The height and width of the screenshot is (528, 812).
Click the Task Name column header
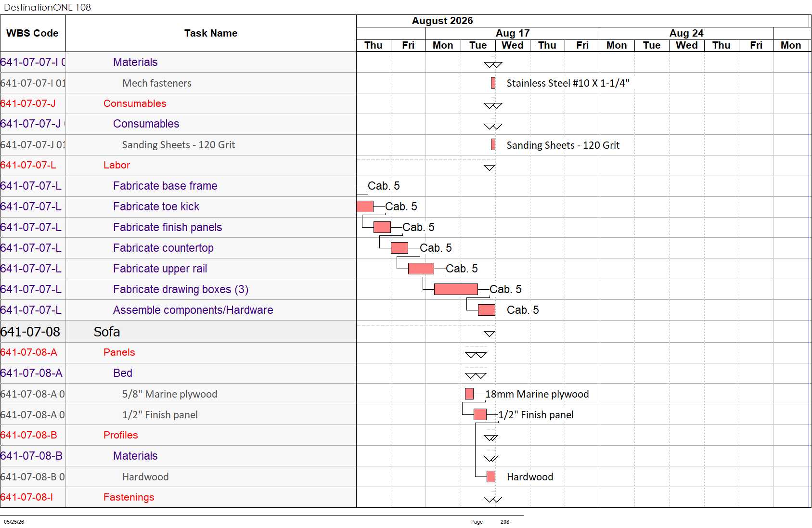(x=211, y=33)
